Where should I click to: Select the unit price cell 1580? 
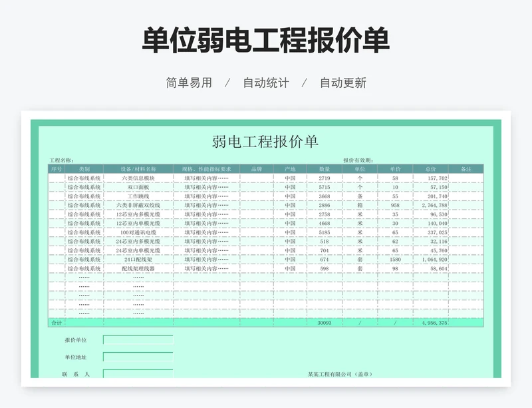tap(395, 259)
